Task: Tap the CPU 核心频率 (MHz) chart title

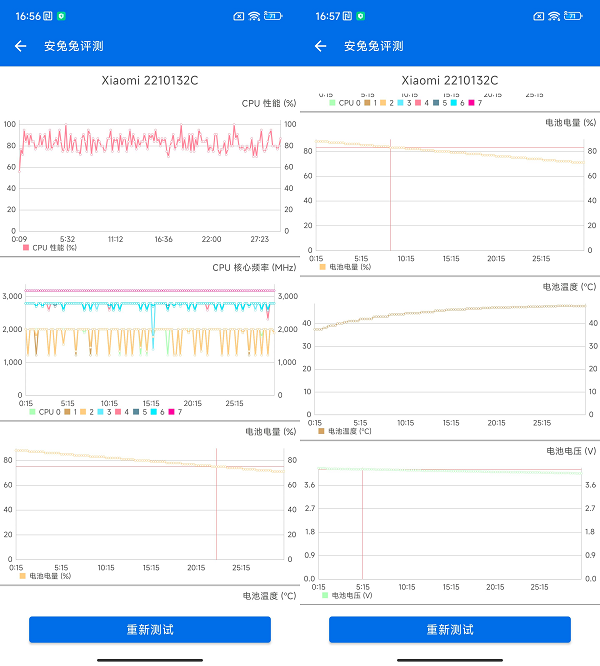Action: point(254,268)
